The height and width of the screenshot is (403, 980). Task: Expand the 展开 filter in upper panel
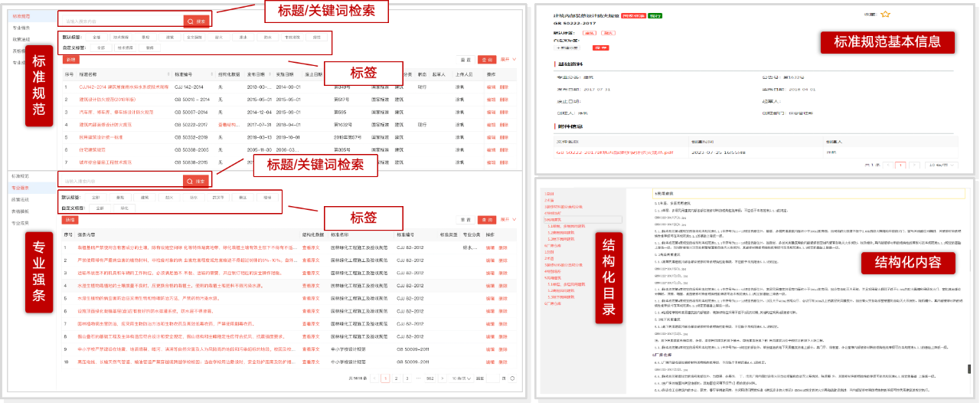(508, 59)
